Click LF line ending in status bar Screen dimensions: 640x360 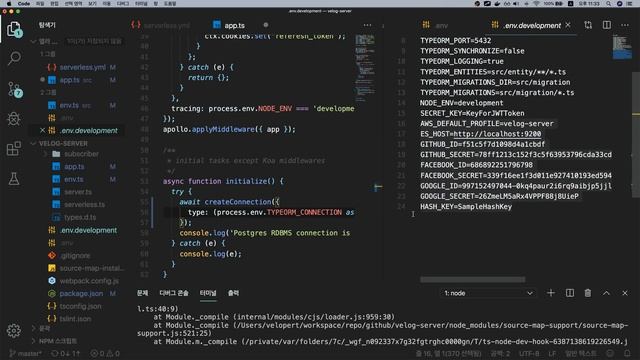pos(552,353)
